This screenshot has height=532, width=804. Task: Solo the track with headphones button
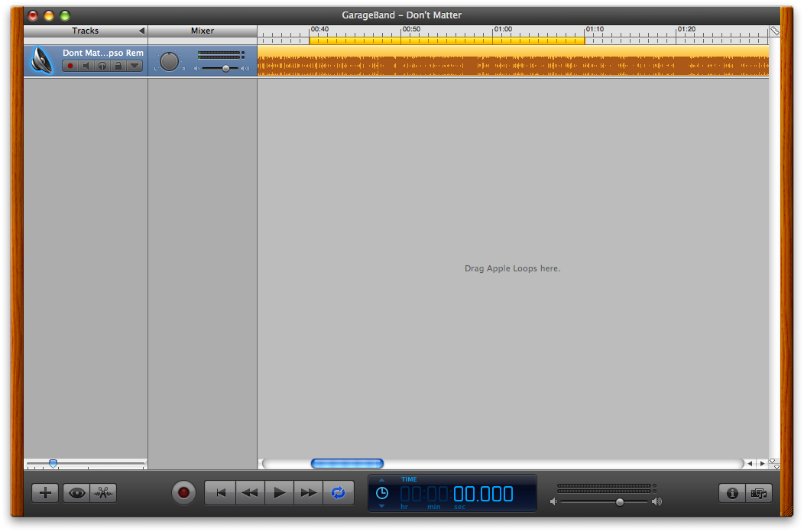coord(102,66)
